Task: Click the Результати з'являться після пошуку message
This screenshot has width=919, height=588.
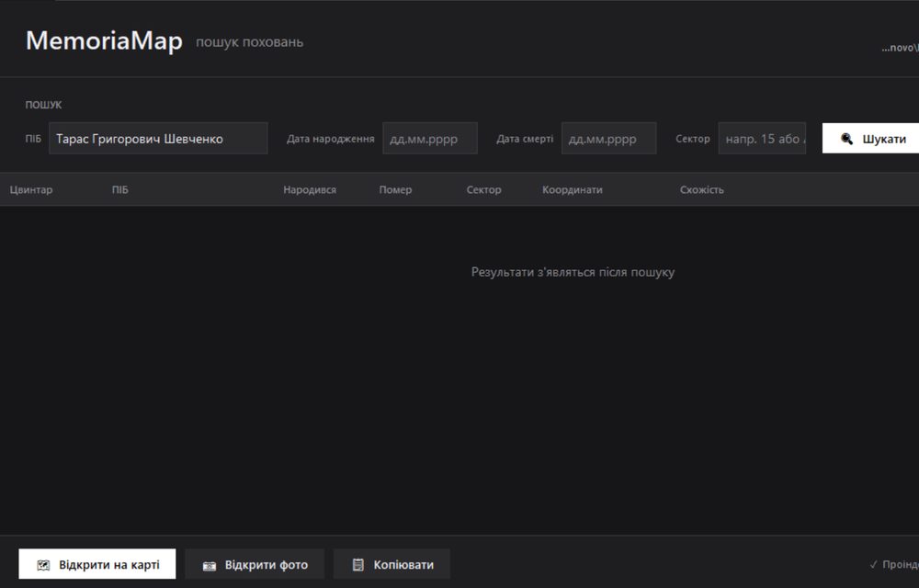Action: point(573,272)
